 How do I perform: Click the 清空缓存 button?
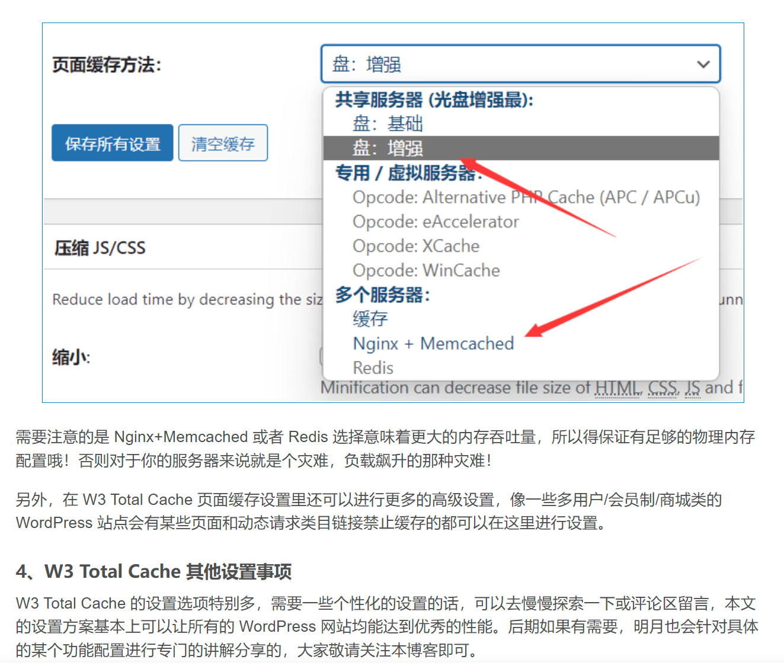tap(223, 143)
